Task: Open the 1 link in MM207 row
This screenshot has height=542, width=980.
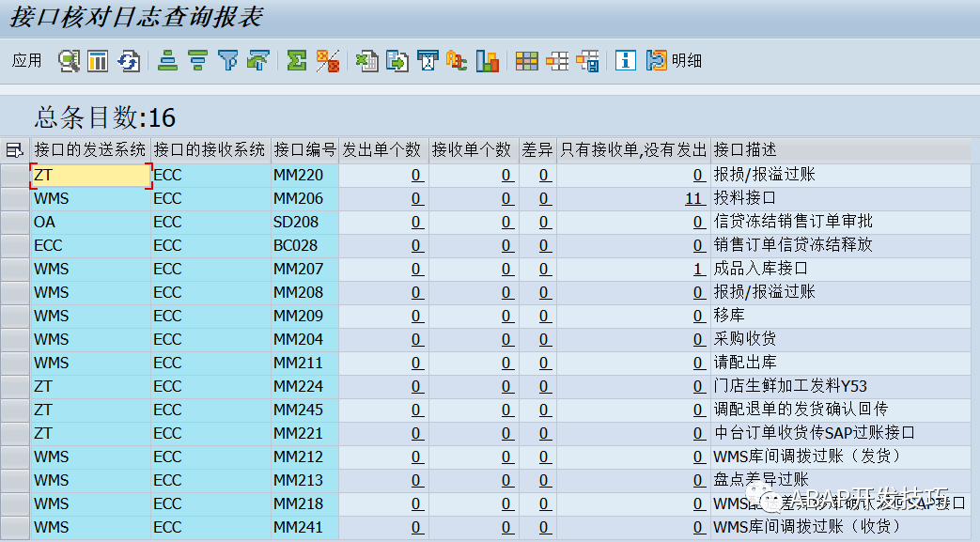Action: tap(699, 270)
